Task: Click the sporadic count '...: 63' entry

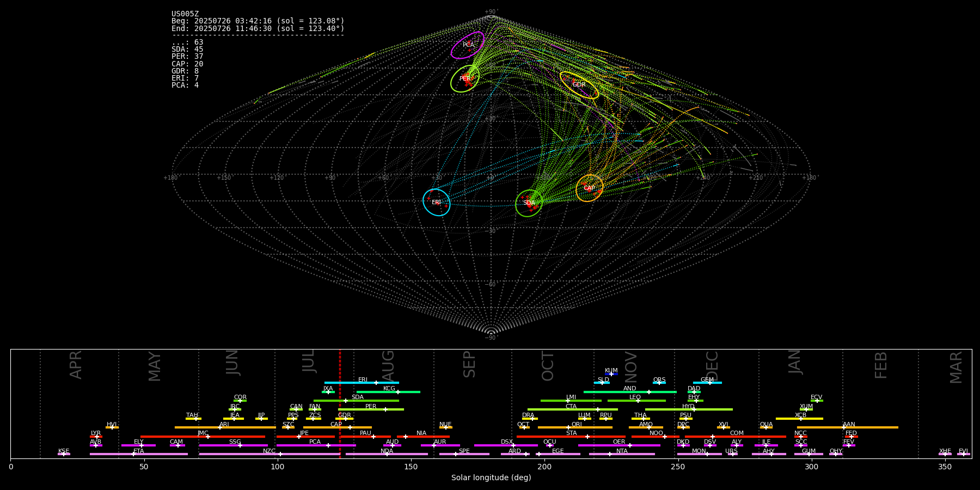Action: [x=187, y=42]
